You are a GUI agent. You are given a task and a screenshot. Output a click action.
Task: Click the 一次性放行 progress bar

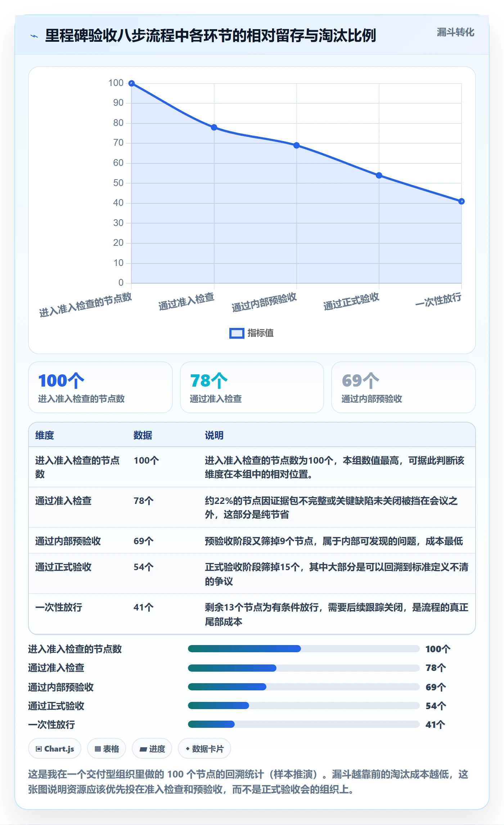(303, 724)
